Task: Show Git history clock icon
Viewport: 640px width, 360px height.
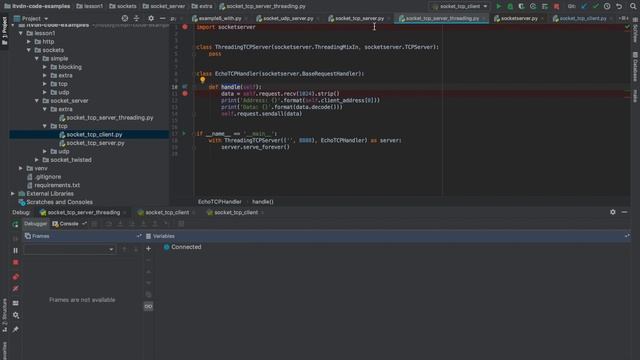Action: [x=607, y=6]
